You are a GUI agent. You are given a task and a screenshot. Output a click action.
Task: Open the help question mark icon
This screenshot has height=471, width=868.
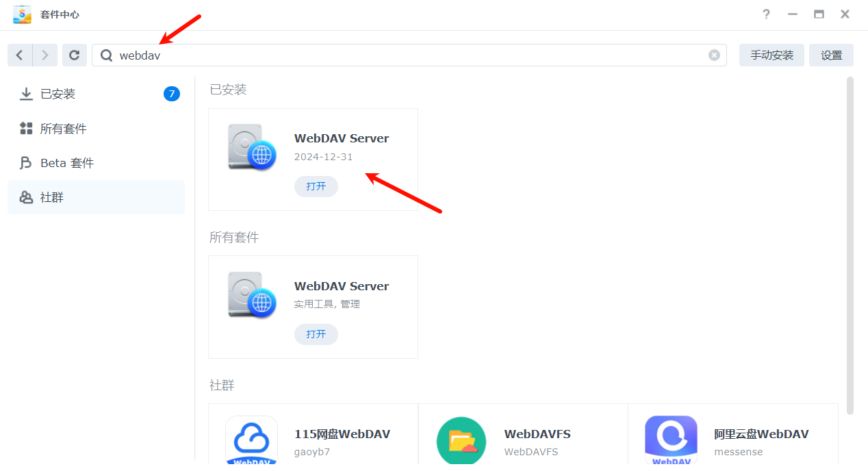pos(767,14)
